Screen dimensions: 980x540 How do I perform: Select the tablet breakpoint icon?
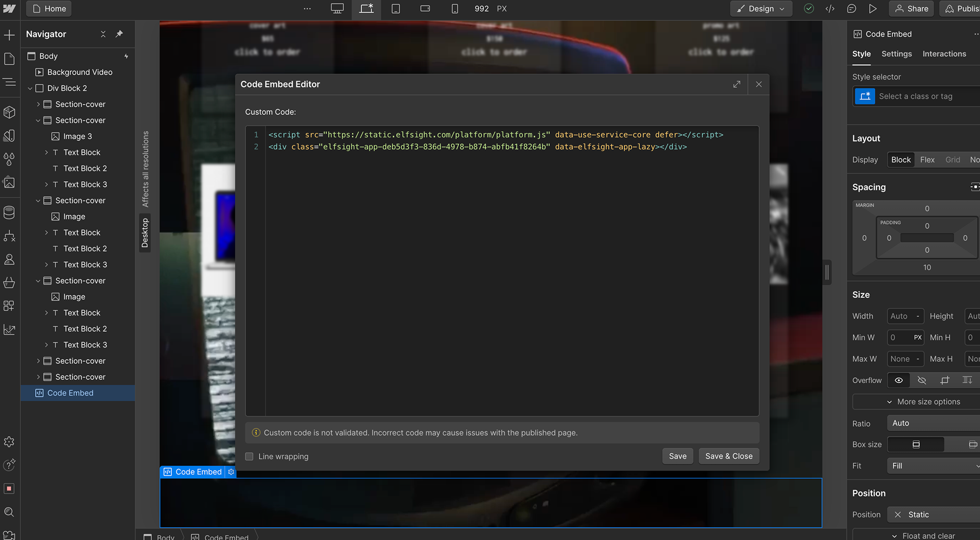tap(396, 9)
